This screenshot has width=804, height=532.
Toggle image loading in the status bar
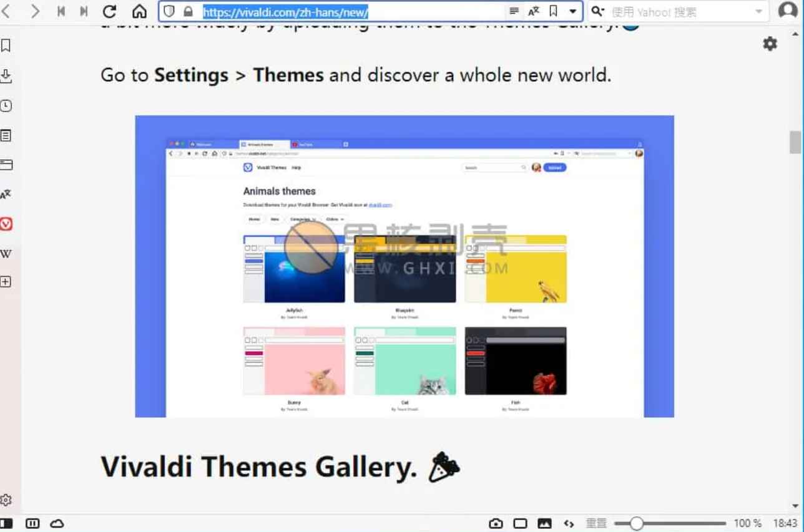[x=545, y=523]
